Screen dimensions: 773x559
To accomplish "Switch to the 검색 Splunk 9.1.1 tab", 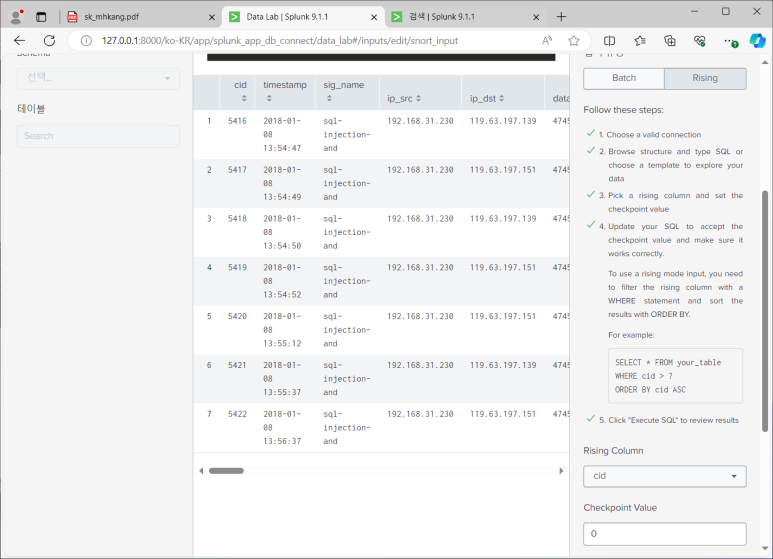I will click(x=465, y=17).
